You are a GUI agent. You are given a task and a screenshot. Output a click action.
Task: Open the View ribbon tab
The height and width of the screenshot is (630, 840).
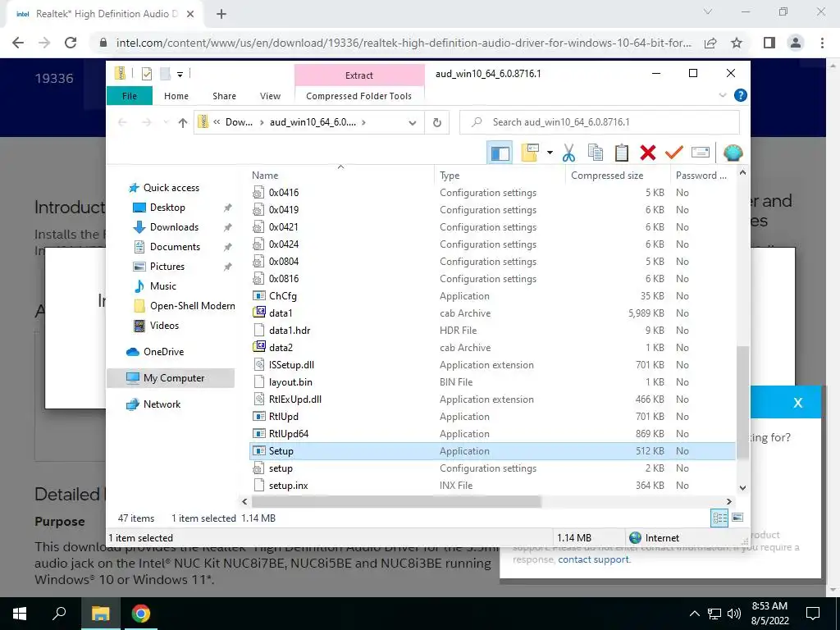click(x=270, y=96)
